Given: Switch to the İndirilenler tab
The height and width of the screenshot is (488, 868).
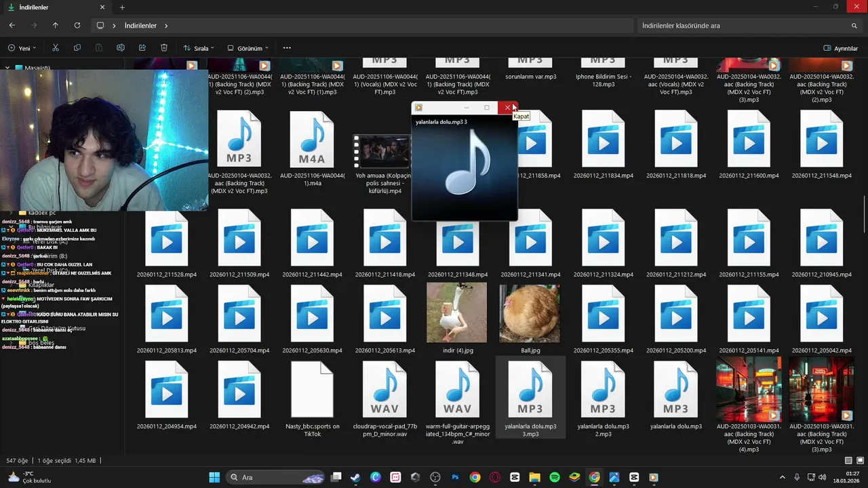Looking at the screenshot, I should [x=54, y=7].
